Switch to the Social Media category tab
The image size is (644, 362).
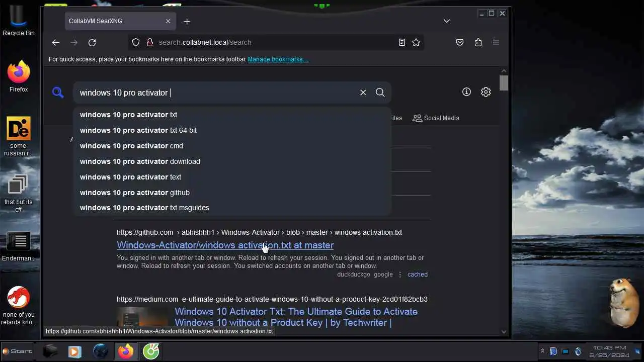pos(436,118)
